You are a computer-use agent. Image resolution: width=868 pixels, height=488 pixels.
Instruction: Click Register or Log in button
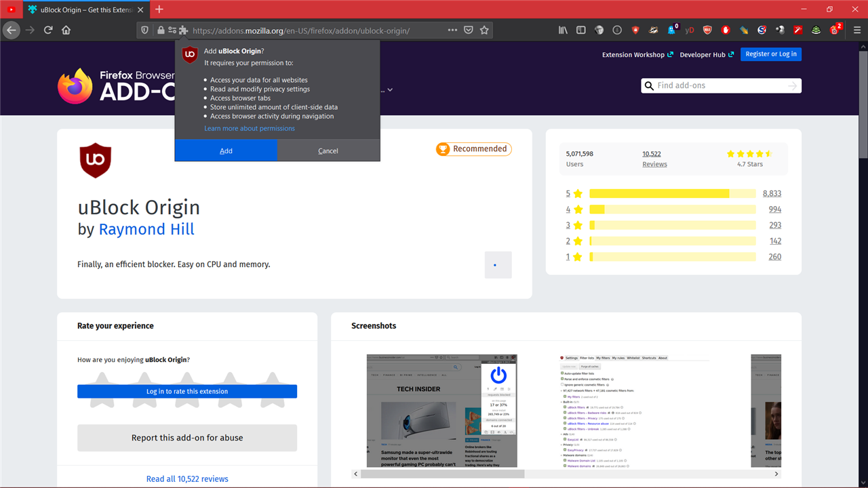coord(771,54)
